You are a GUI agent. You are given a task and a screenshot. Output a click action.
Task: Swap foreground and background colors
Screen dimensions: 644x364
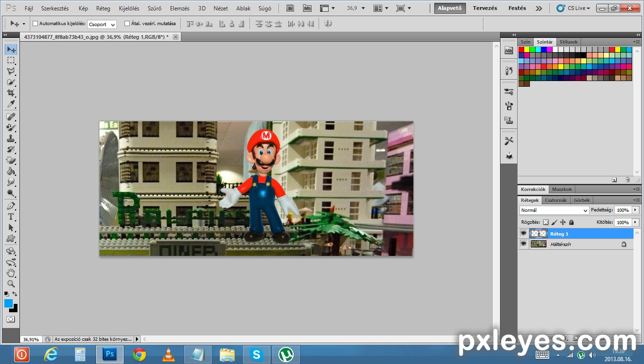(15, 294)
